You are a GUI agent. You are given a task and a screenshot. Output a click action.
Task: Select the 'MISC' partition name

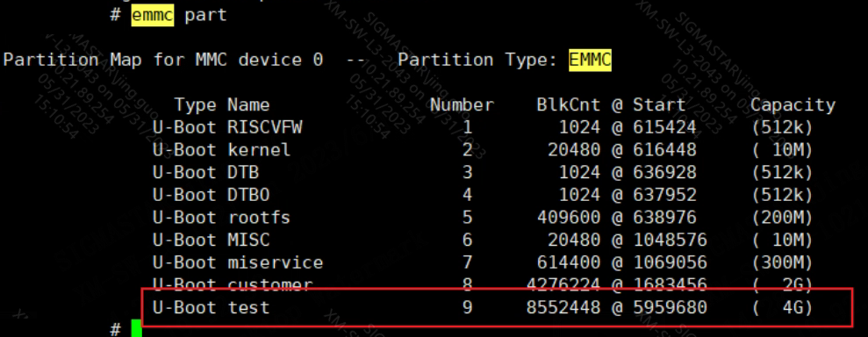click(249, 240)
